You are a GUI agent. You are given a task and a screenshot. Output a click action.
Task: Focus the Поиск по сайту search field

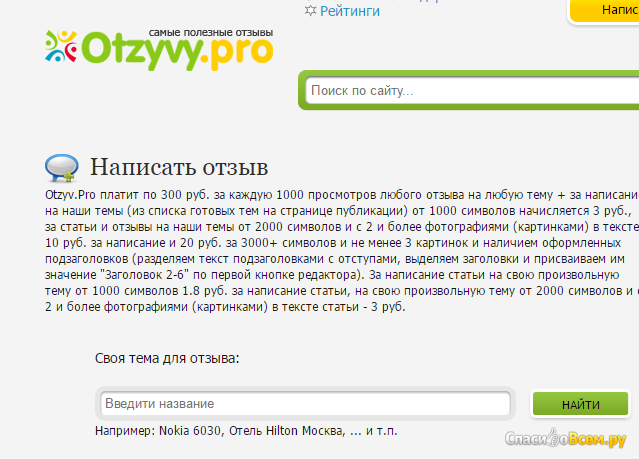click(x=472, y=90)
